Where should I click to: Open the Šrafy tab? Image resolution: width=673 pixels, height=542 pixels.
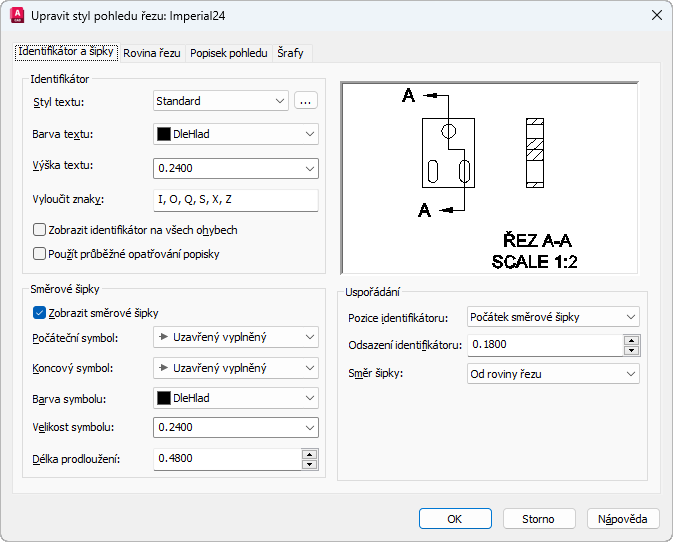tap(291, 53)
